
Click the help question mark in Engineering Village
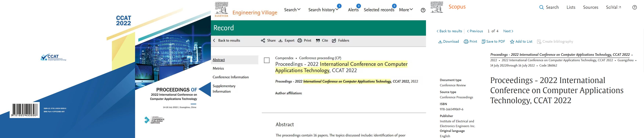click(423, 10)
